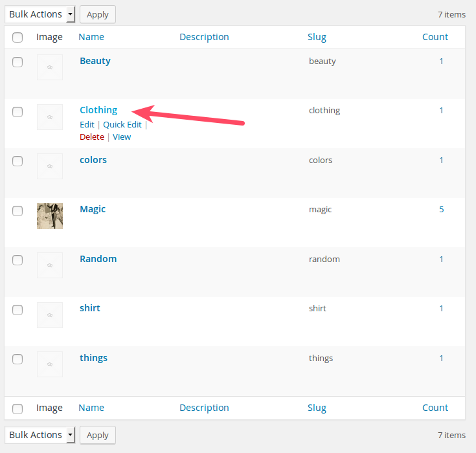476x453 pixels.
Task: Click Quick Edit under Clothing
Action: pyautogui.click(x=122, y=125)
